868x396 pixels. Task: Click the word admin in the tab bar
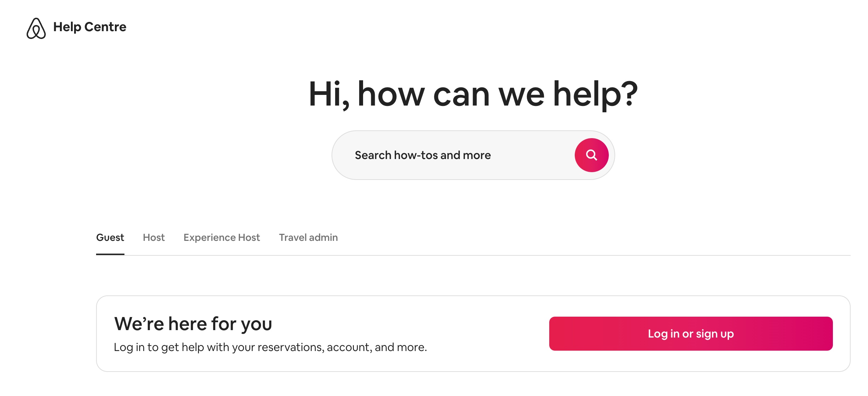(323, 237)
